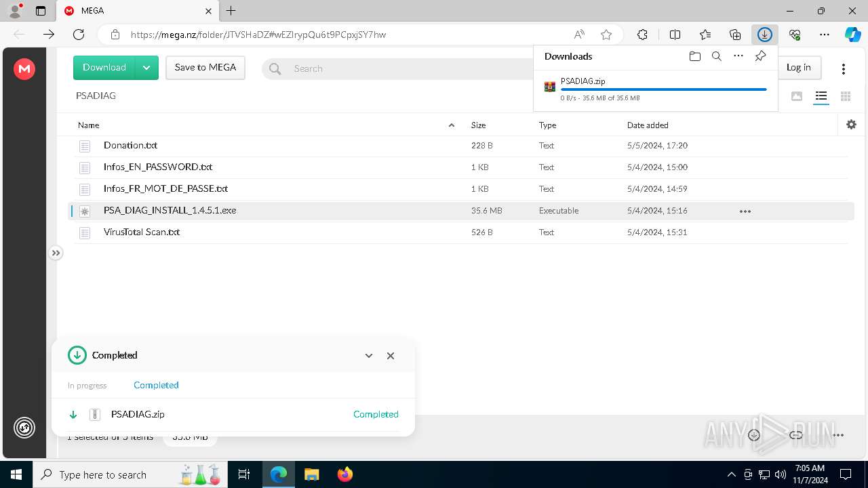Open options for PSA_DIAG_INSTALL row
This screenshot has width=868, height=488.
pyautogui.click(x=745, y=211)
